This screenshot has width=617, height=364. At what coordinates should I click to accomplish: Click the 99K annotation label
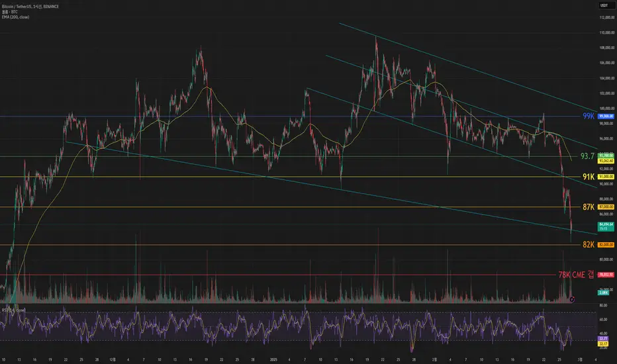589,116
